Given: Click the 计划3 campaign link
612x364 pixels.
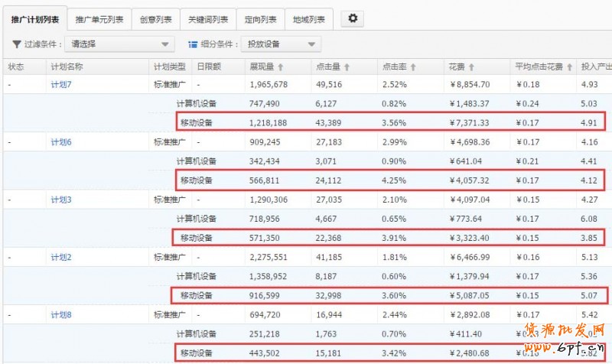Looking at the screenshot, I should [x=61, y=200].
